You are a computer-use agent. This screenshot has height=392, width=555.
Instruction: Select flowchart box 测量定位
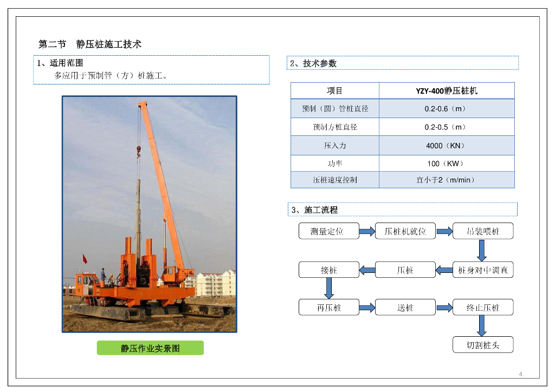[329, 231]
